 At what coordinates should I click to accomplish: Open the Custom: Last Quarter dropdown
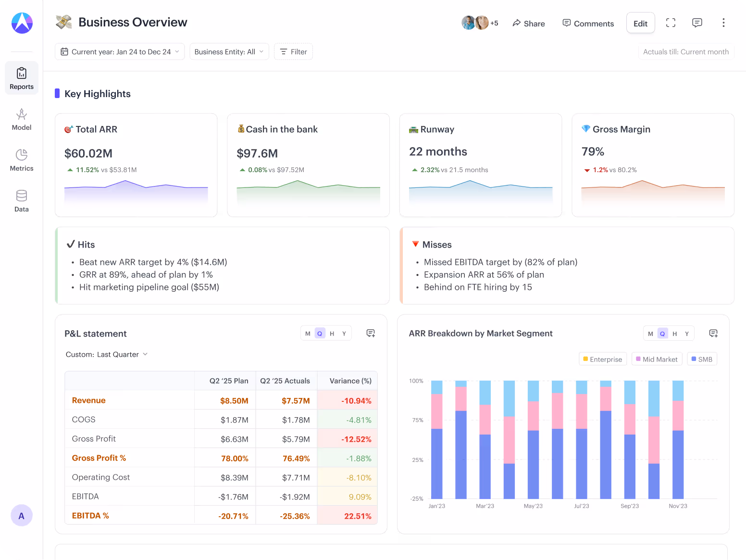tap(107, 354)
